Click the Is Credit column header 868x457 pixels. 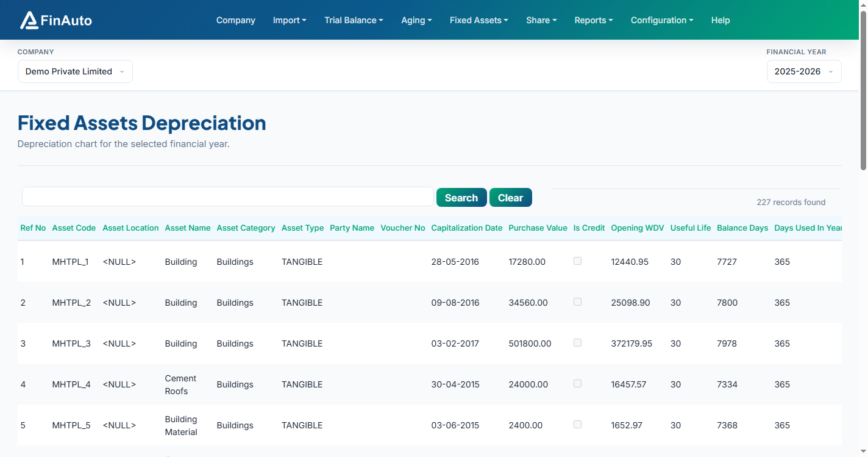point(589,228)
